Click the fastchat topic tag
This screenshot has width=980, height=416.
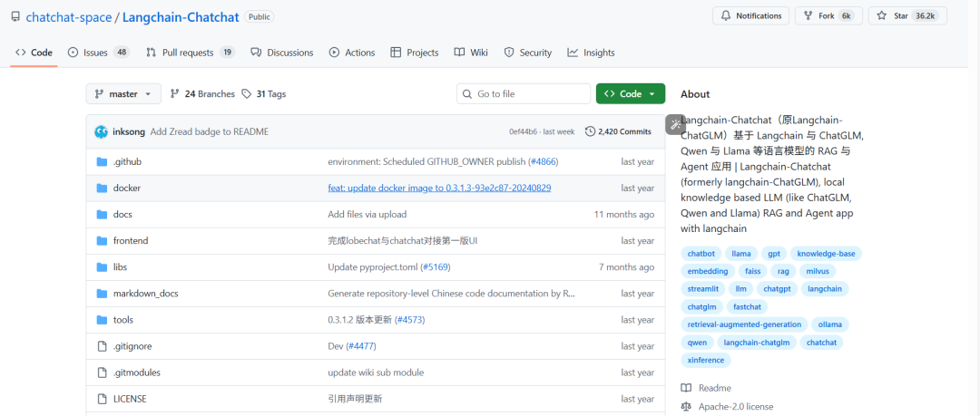(x=747, y=306)
